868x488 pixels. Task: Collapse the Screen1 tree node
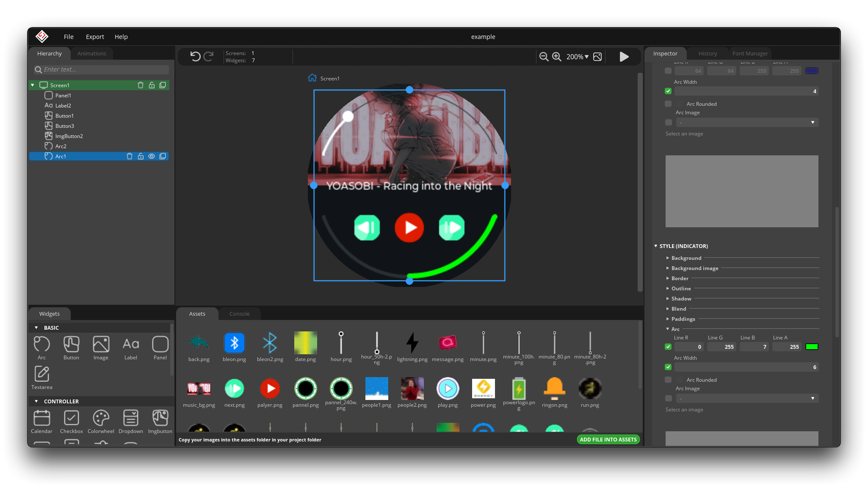(x=33, y=85)
